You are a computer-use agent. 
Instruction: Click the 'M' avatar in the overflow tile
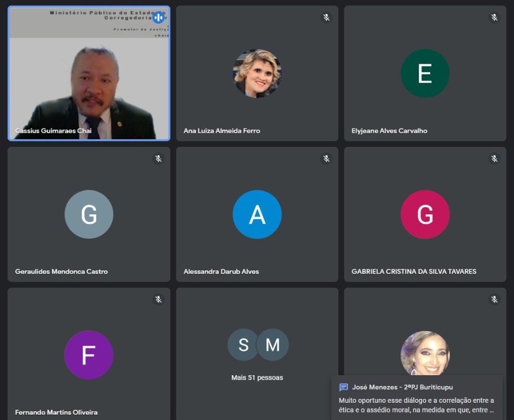pyautogui.click(x=273, y=344)
